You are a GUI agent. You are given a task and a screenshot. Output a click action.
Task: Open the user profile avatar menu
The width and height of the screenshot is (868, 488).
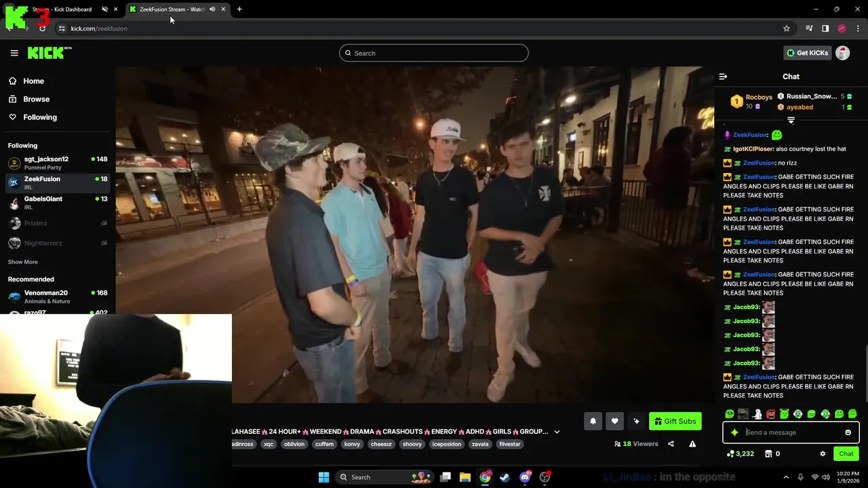[x=843, y=53]
